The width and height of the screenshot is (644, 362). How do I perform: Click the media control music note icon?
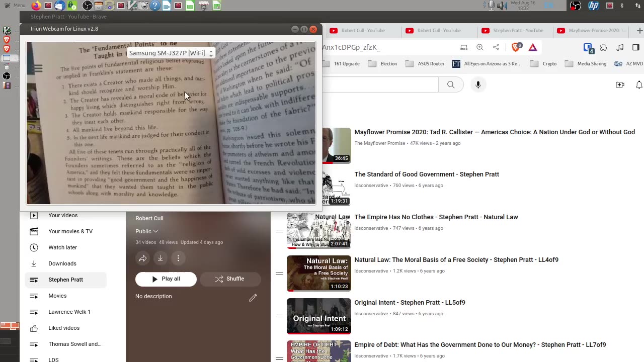pos(620,47)
